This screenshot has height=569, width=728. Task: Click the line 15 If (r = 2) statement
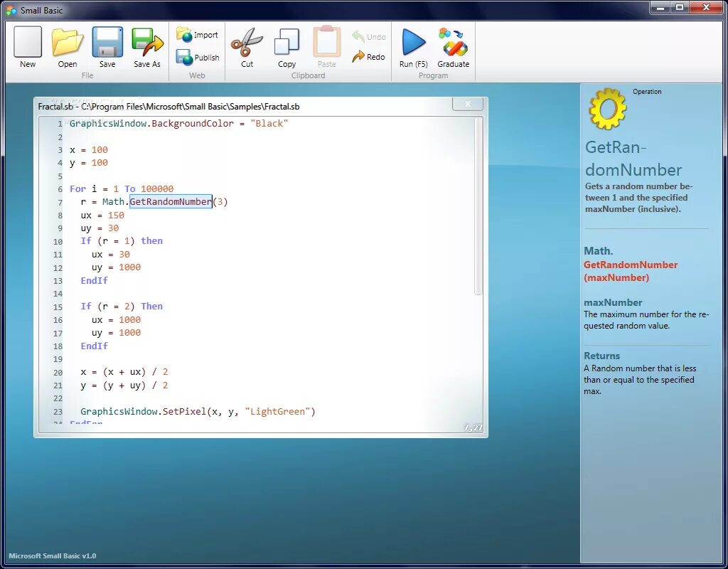click(x=122, y=306)
